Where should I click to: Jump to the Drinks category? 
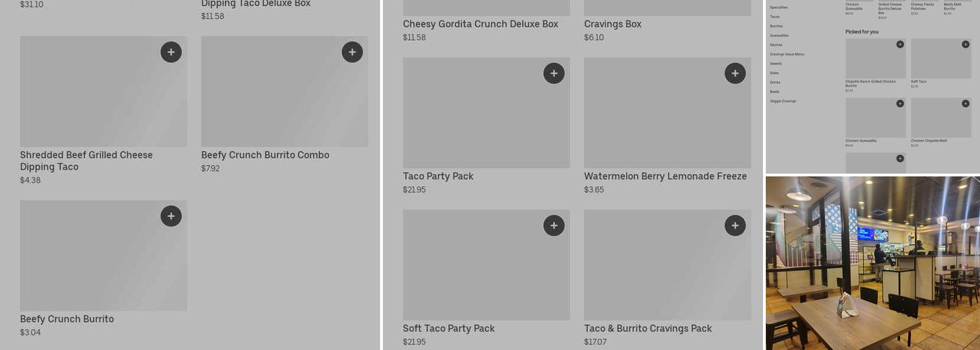pos(775,82)
